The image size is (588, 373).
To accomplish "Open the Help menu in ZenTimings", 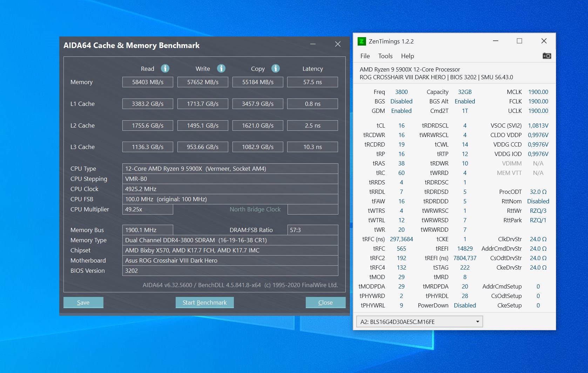I will coord(407,56).
